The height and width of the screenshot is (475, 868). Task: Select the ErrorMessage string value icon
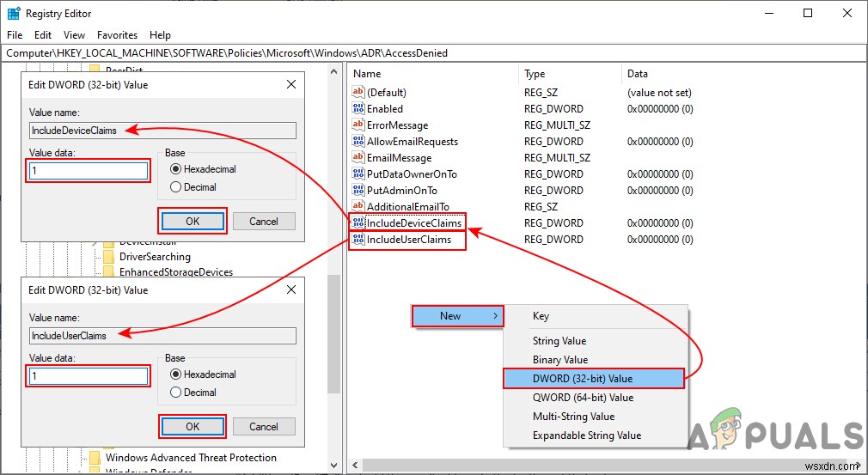358,125
